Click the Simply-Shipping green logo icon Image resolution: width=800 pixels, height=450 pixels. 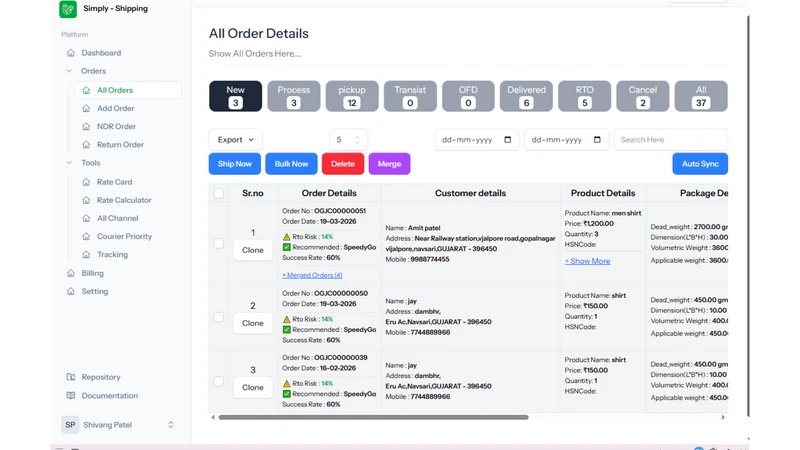coord(68,9)
